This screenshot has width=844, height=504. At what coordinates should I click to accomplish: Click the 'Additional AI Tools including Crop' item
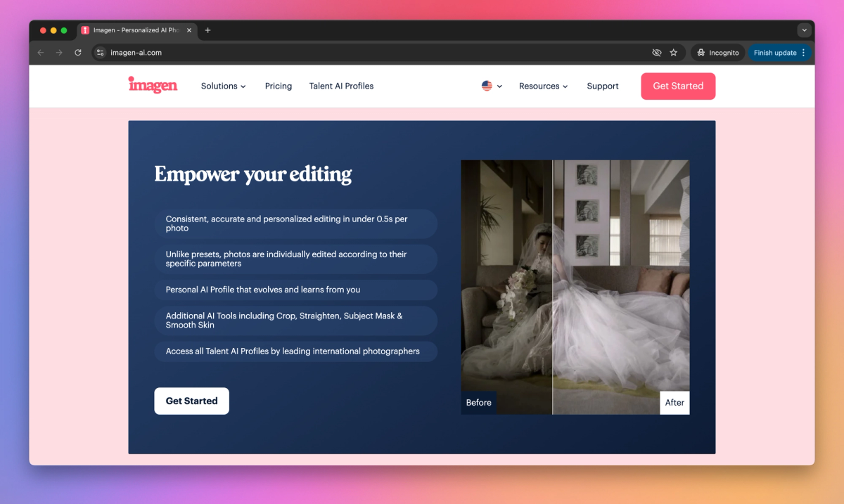(296, 321)
